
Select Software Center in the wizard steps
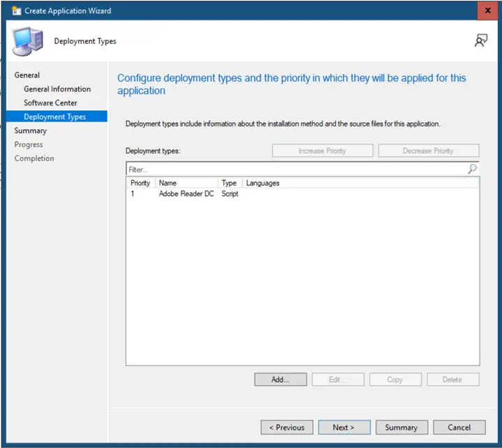tap(50, 103)
